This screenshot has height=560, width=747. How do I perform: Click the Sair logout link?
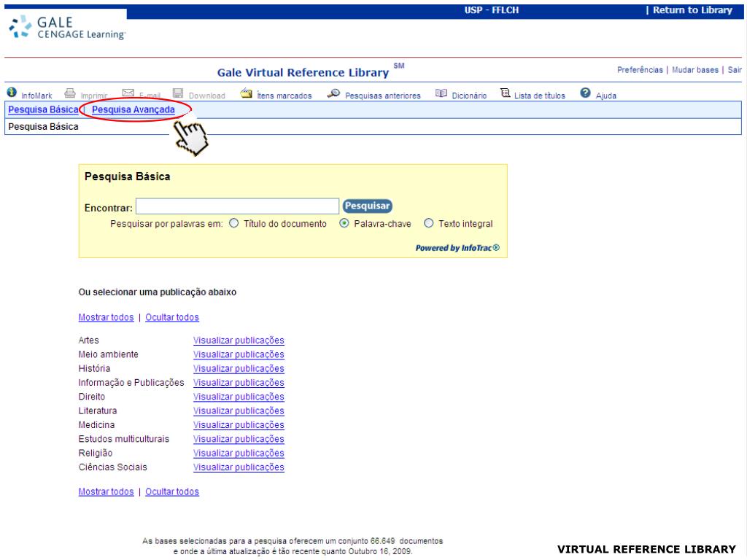tap(735, 70)
